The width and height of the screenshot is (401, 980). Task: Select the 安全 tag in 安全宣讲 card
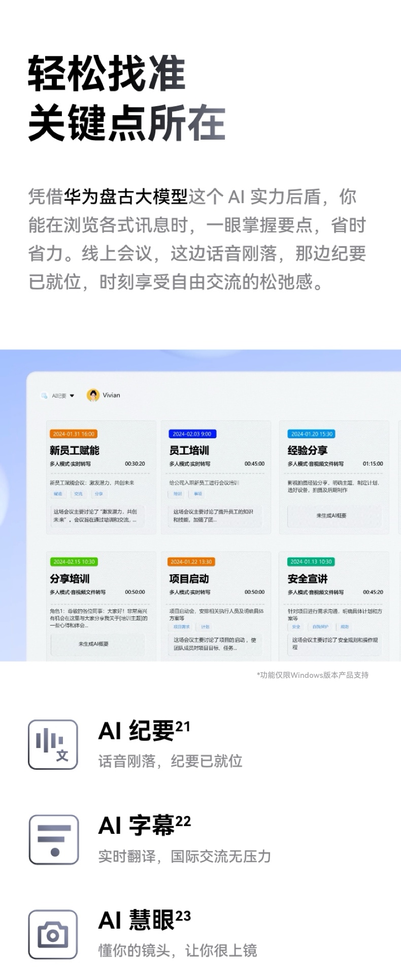pyautogui.click(x=296, y=627)
